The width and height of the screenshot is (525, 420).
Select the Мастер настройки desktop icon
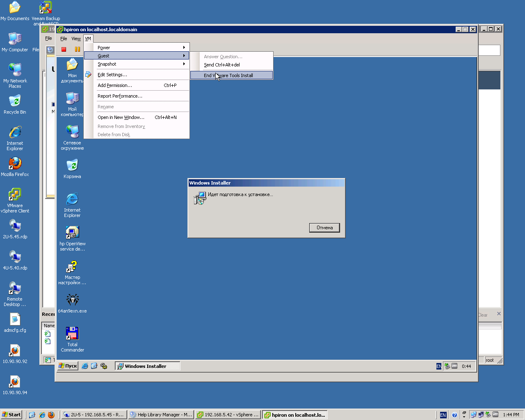point(72,272)
